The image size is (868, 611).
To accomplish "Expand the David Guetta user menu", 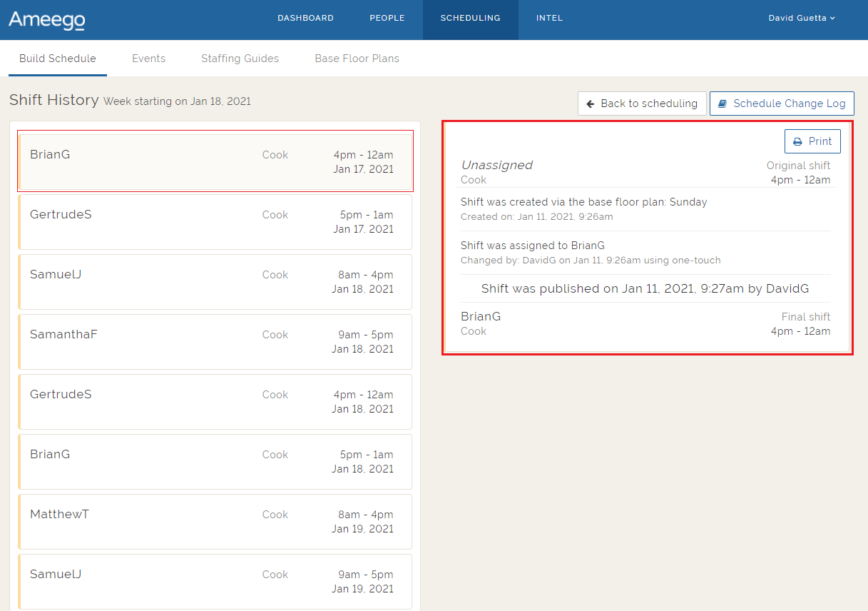I will pyautogui.click(x=802, y=18).
